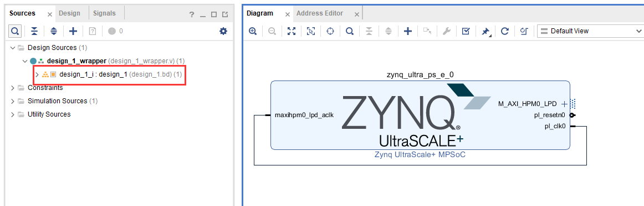Zoom in on the diagram
The image size is (644, 206).
[253, 31]
